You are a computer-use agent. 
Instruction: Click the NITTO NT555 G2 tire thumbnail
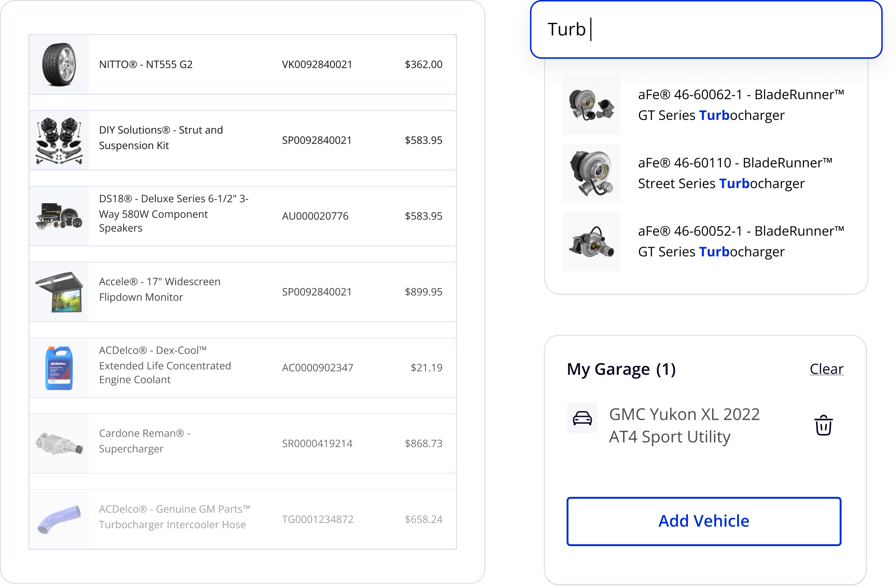click(59, 65)
